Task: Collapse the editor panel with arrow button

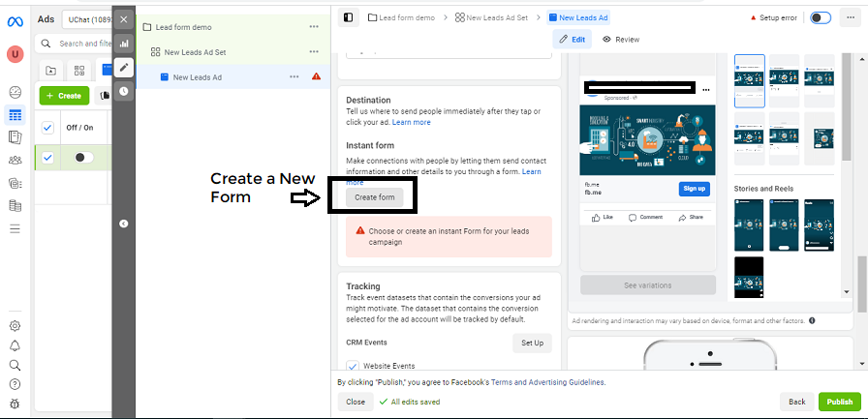Action: tap(124, 224)
